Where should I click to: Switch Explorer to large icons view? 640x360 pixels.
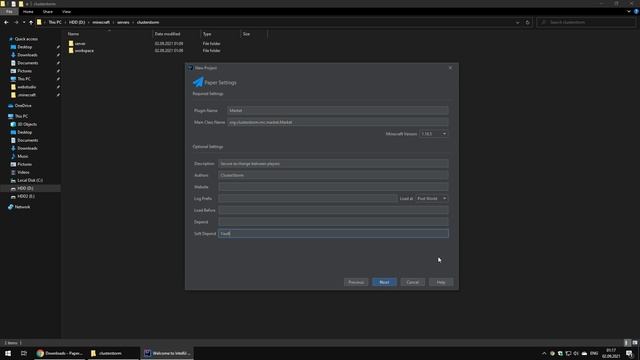click(x=635, y=343)
